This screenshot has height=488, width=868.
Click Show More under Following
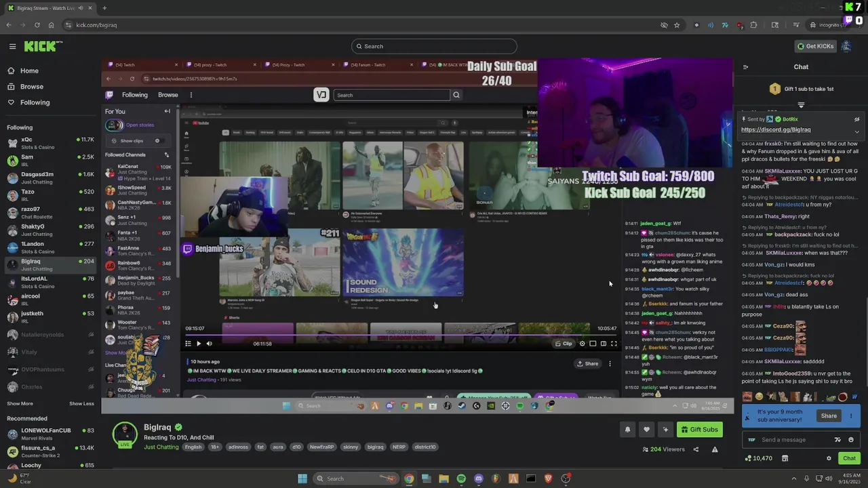20,403
